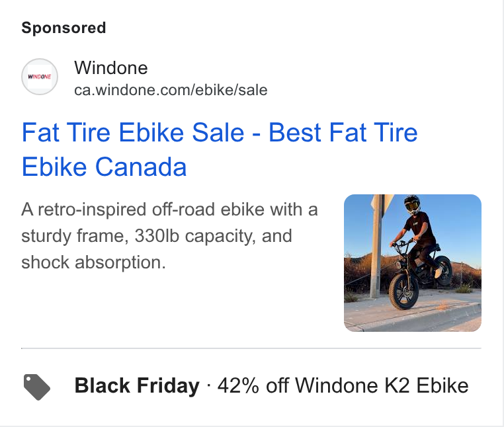
Task: Click the ca.windone.com/ebike/sale URL text
Action: pos(171,90)
